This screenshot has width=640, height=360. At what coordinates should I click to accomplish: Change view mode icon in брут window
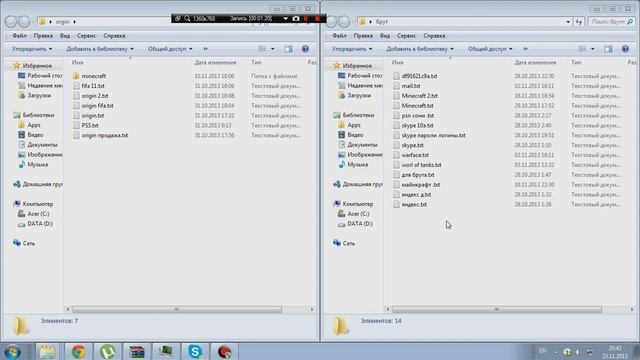click(x=583, y=49)
